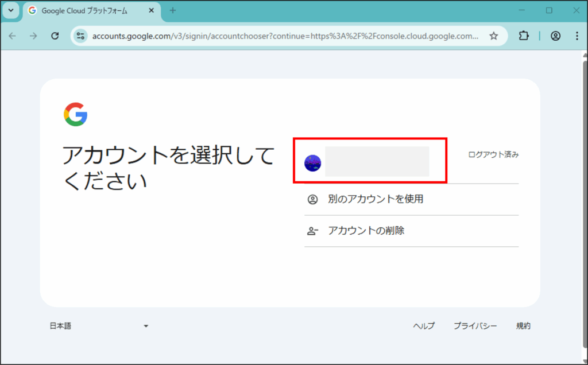Reload the page with the refresh icon
This screenshot has height=365, width=588.
point(55,36)
